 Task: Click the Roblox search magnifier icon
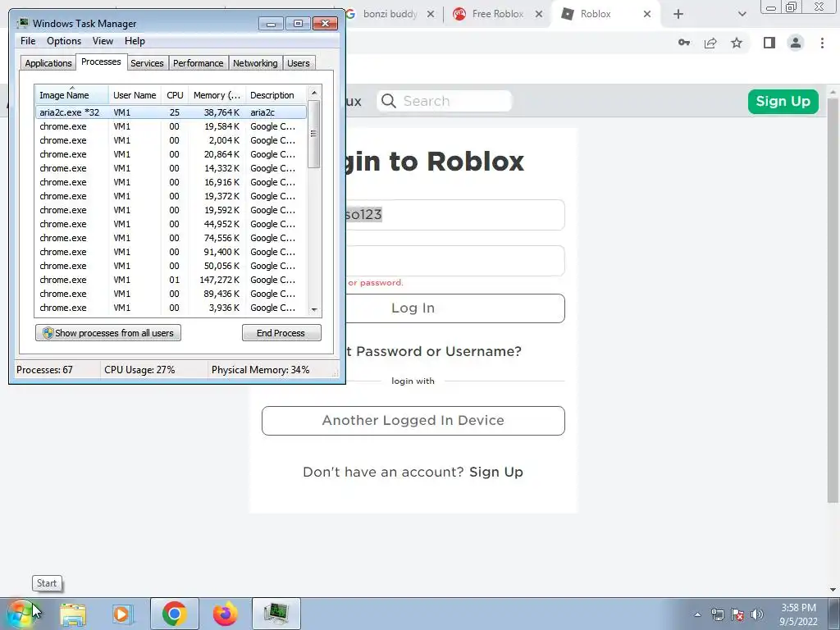[x=389, y=101]
